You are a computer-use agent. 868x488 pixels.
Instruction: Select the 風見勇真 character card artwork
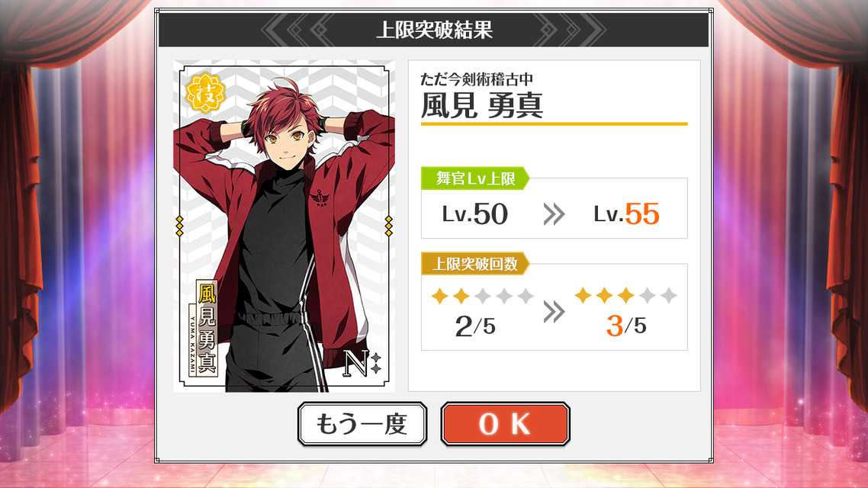click(284, 226)
